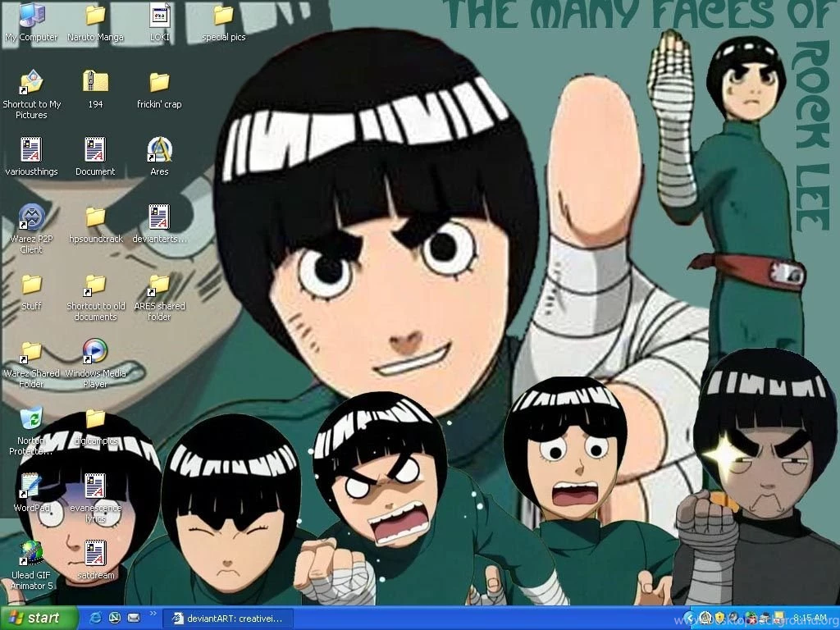
Task: Select the LOKI file icon
Action: 159,21
